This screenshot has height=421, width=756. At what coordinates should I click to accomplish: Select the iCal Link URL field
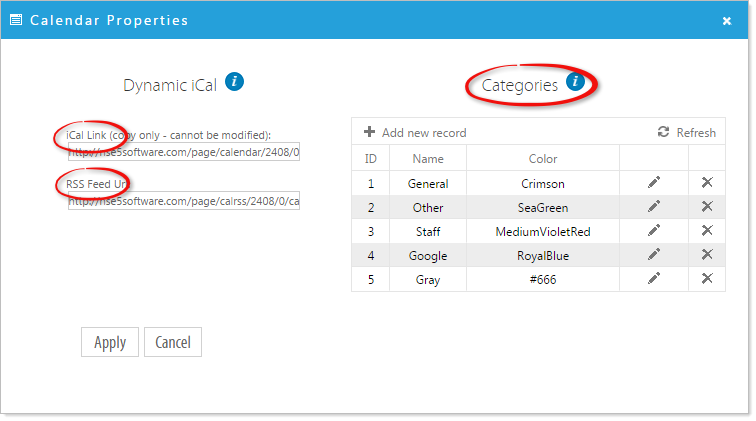point(184,152)
